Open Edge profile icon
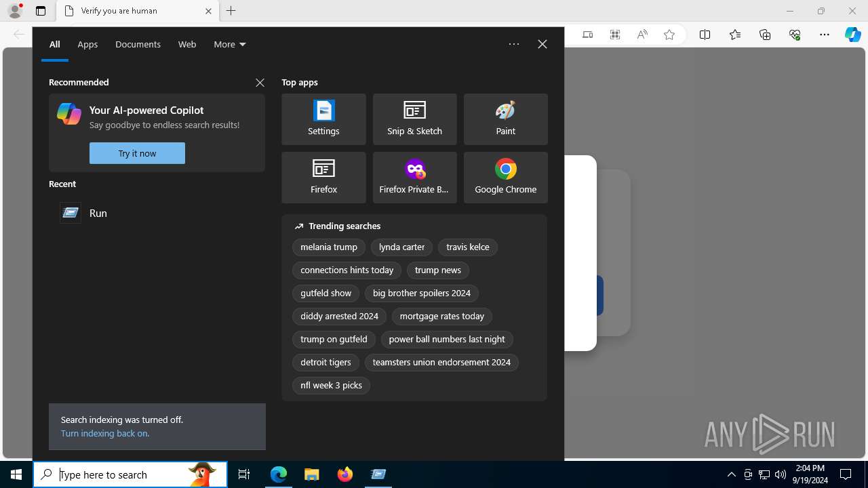Screen dimensions: 868x488 (15, 11)
